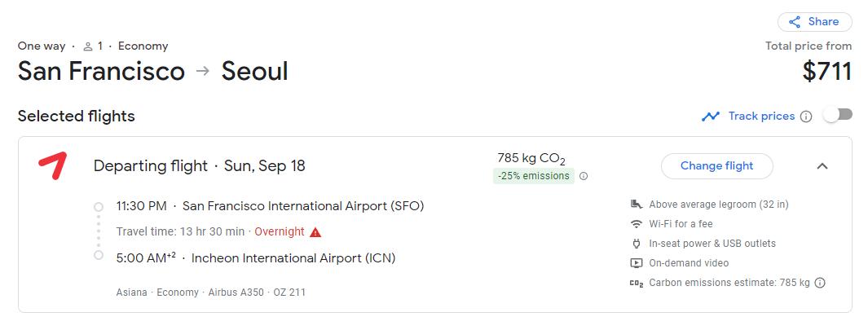
Task: Click the Asiana airline logo icon
Action: [52, 165]
